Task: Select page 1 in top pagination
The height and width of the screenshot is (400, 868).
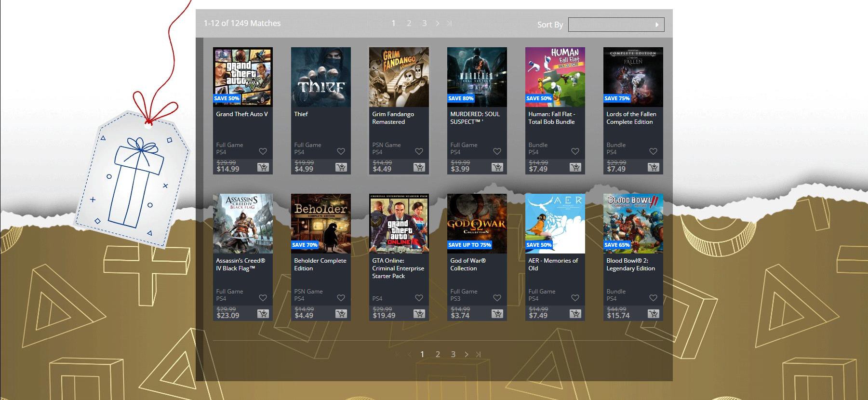Action: [393, 23]
